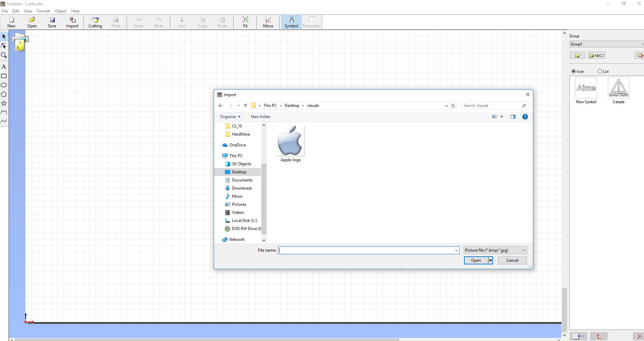
Task: Click the delete group icon beside ABC
Action: pyautogui.click(x=640, y=55)
